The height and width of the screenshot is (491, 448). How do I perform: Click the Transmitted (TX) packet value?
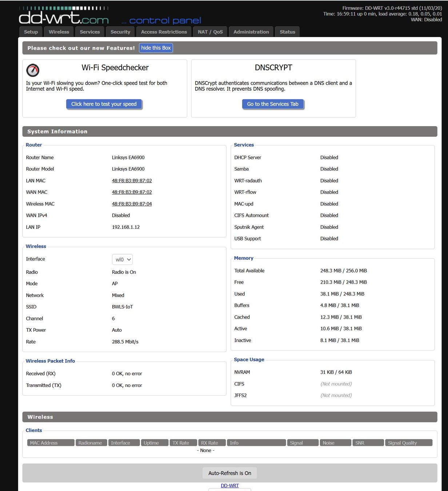coord(127,386)
